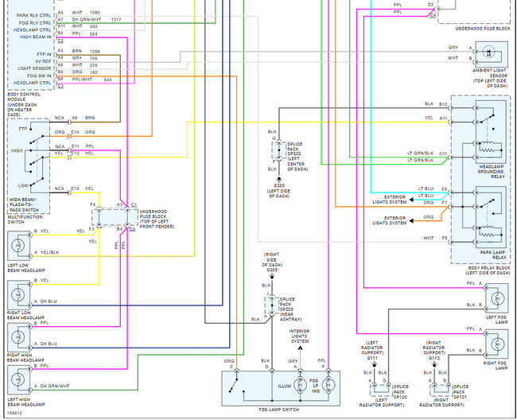The width and height of the screenshot is (517, 420).
Task: Click the dashed underhood fuse block connector box
Action: 115,217
